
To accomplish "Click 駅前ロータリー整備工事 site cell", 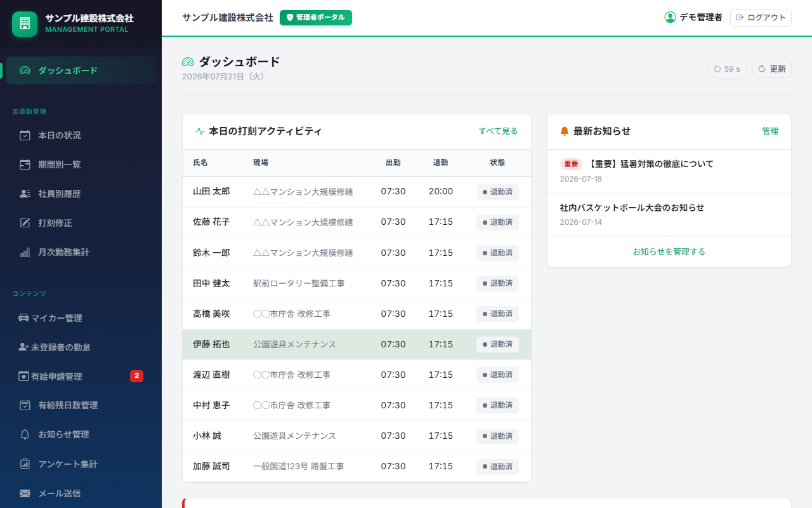I will 299,283.
